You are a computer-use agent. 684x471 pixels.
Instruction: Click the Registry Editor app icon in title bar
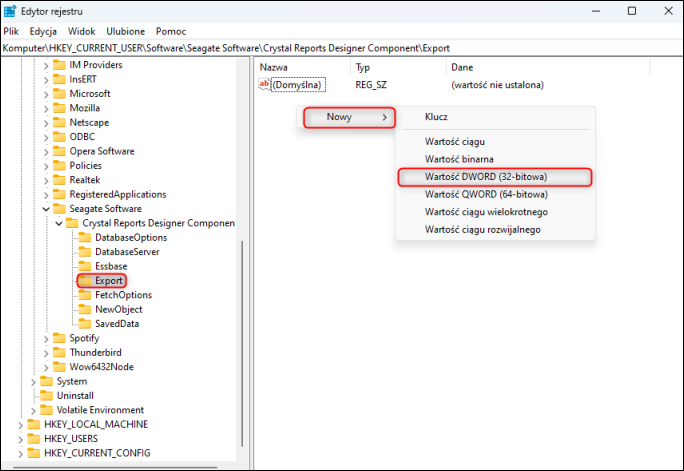[x=10, y=11]
